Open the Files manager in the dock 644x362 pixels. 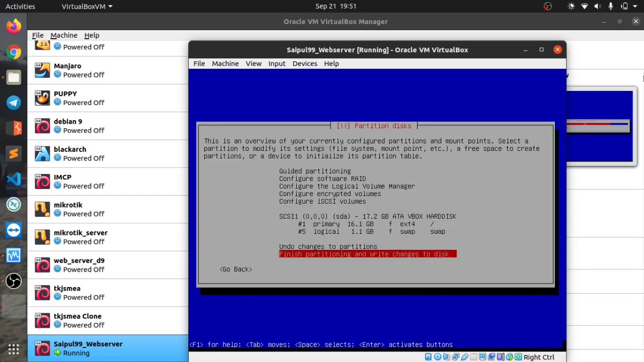pos(14,77)
